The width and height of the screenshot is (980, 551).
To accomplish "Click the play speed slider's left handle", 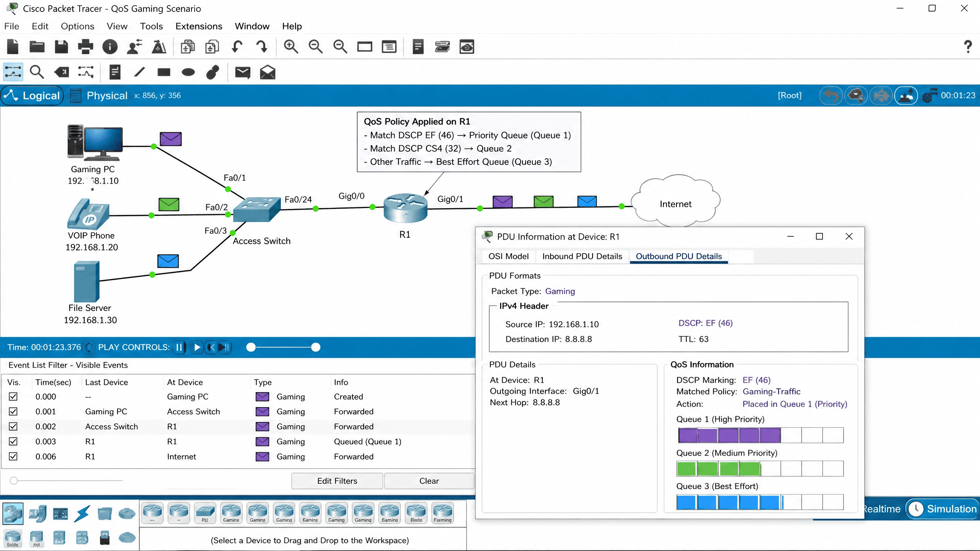I will 251,347.
